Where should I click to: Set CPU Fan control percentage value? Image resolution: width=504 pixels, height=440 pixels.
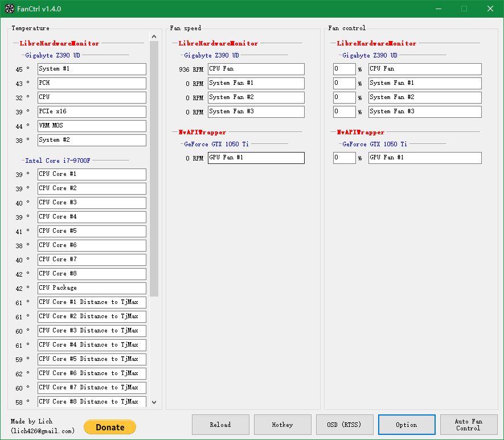coord(344,69)
